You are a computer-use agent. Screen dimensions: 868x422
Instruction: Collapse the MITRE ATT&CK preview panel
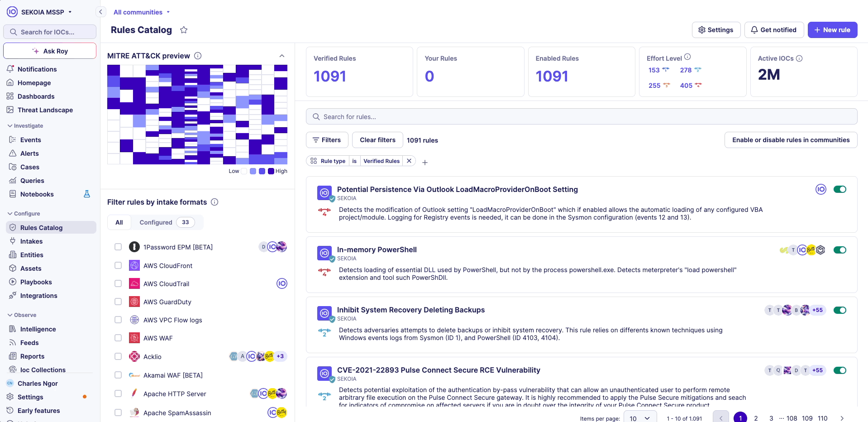tap(282, 56)
